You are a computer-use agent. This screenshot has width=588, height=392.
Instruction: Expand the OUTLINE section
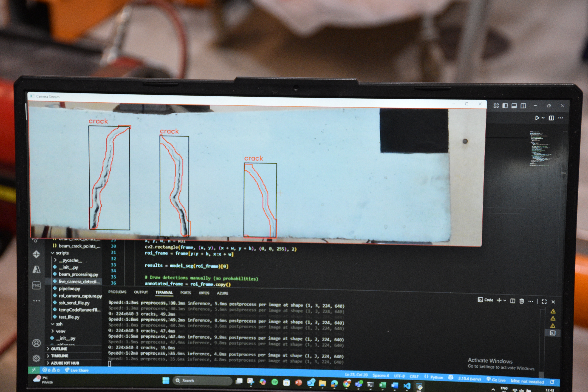coord(59,349)
